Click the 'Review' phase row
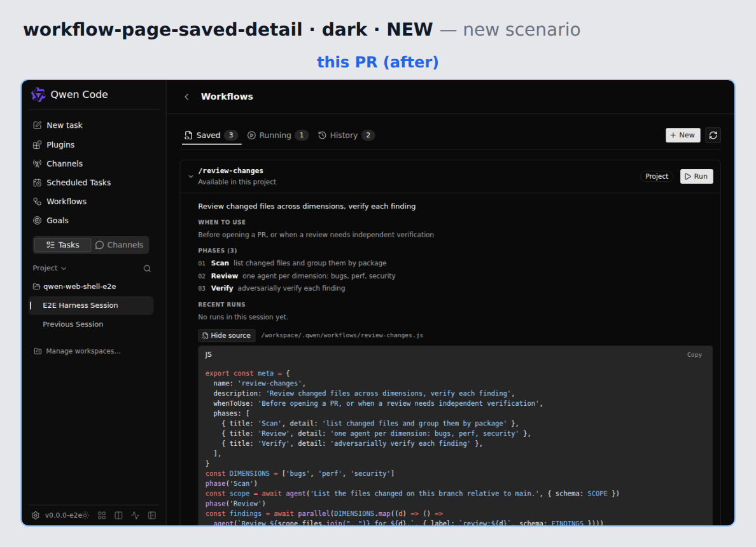This screenshot has width=756, height=547. pyautogui.click(x=297, y=276)
